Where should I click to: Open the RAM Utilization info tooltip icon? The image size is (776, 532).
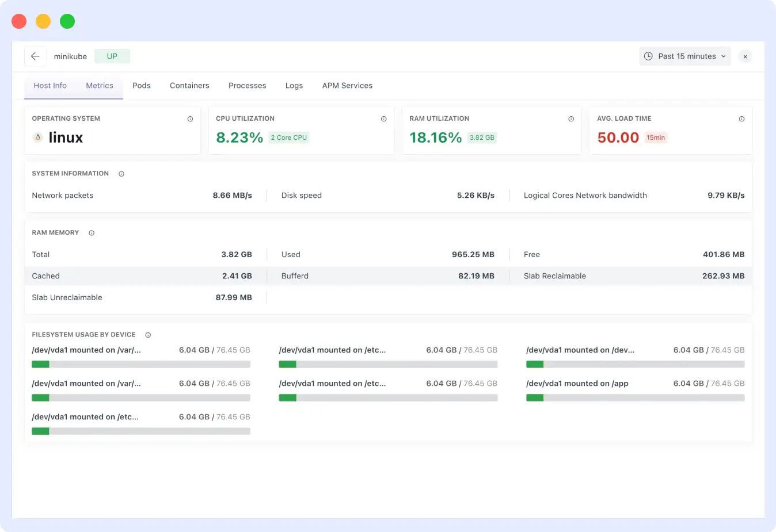pos(571,118)
